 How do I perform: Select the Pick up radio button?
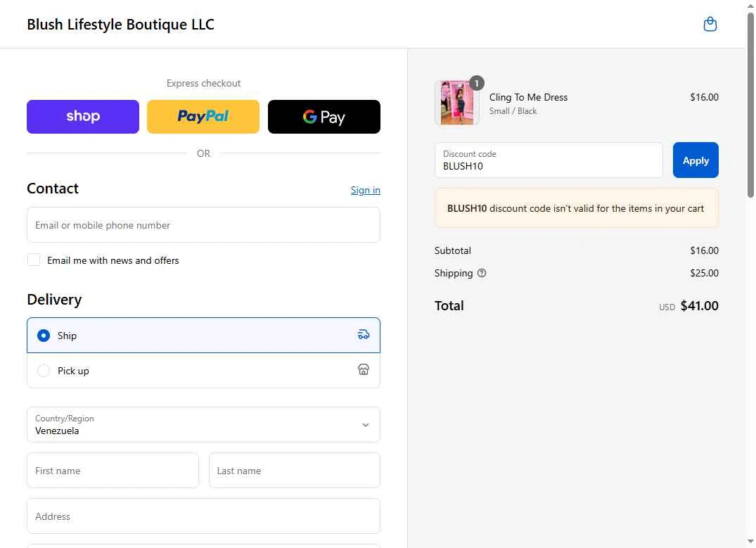click(44, 371)
